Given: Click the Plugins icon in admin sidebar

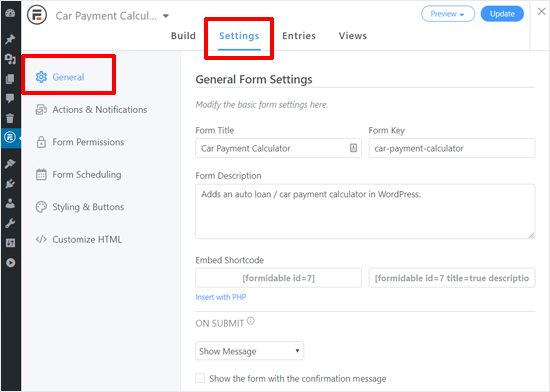Looking at the screenshot, I should tap(10, 183).
